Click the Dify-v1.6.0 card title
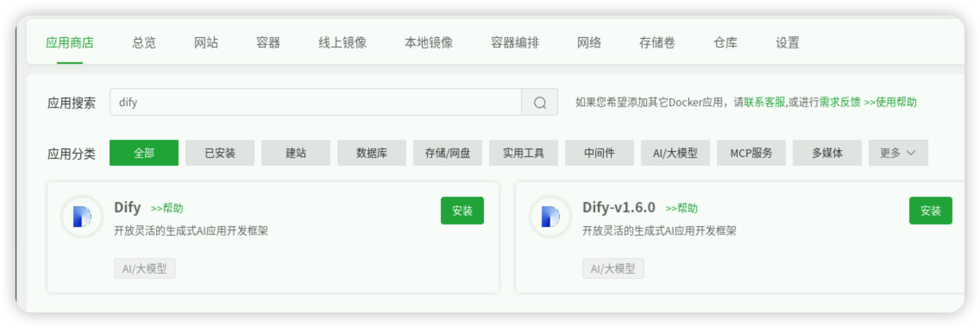The image size is (980, 328). click(x=619, y=208)
